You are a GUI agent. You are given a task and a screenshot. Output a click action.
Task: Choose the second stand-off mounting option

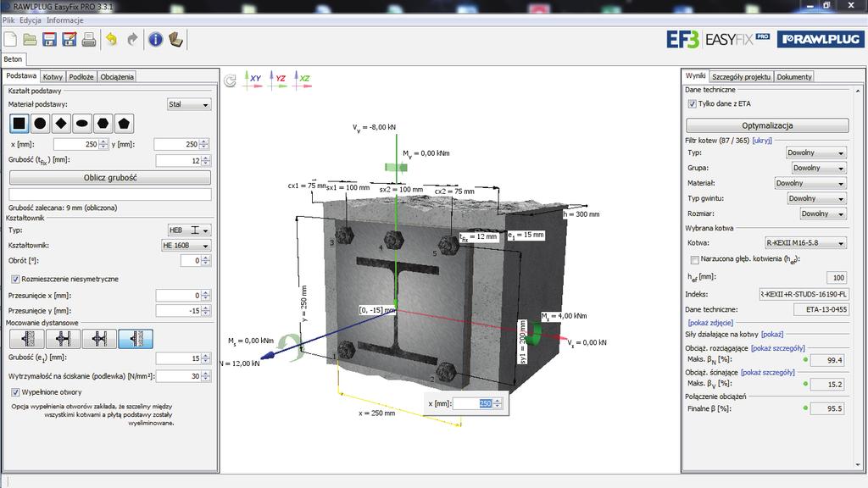click(x=63, y=339)
